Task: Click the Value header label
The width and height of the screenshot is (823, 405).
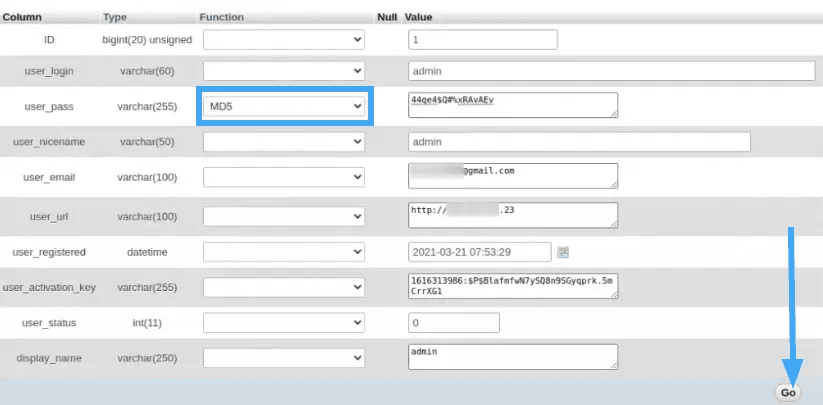Action: point(418,17)
